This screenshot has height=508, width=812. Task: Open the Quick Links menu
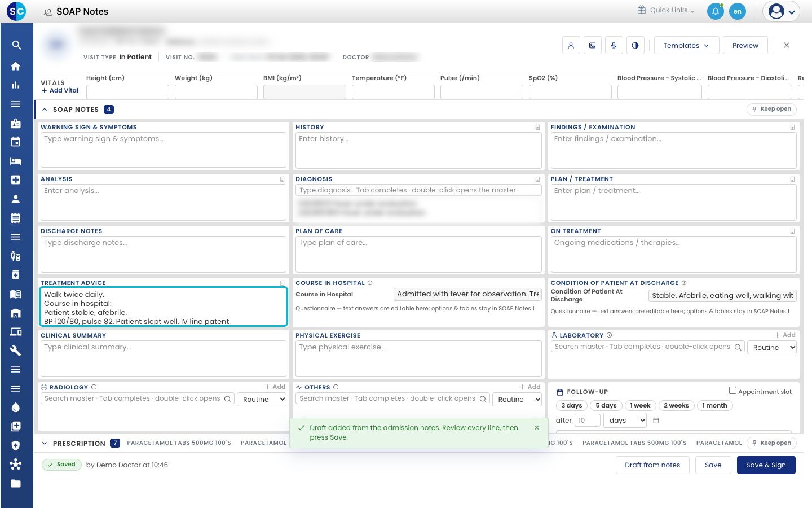point(666,10)
